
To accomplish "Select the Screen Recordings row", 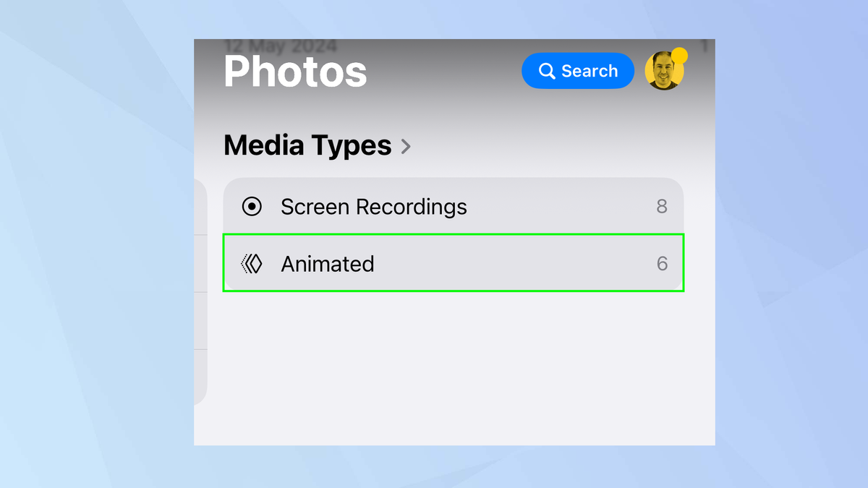I will tap(453, 207).
